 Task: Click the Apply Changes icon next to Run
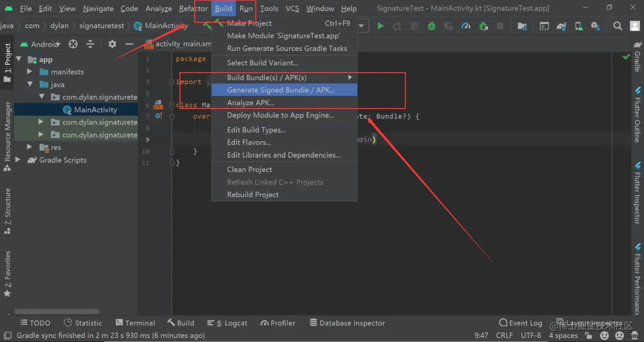coord(397,26)
